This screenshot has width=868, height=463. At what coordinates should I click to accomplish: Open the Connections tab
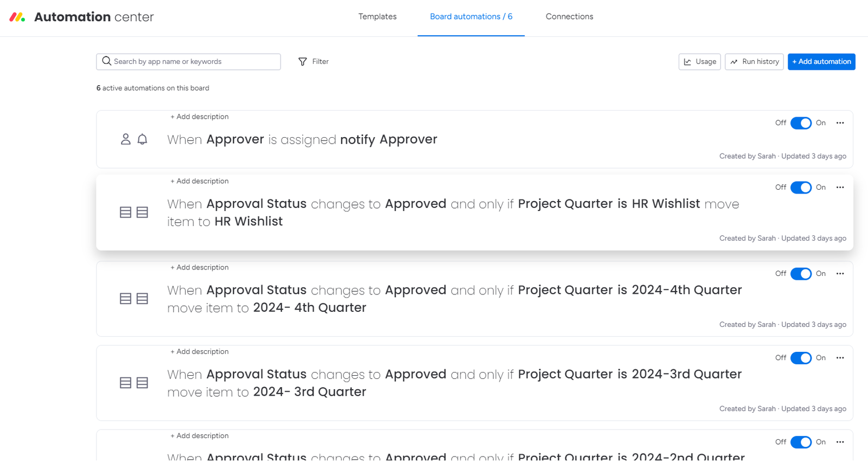click(x=569, y=17)
